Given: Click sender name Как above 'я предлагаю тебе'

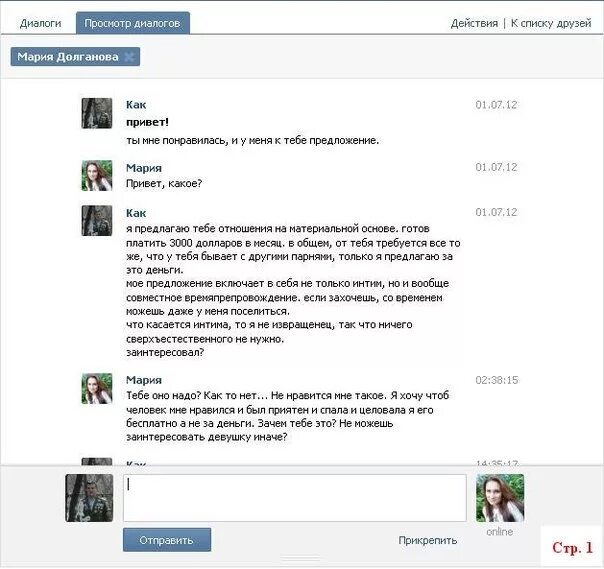Looking at the screenshot, I should click(x=136, y=213).
